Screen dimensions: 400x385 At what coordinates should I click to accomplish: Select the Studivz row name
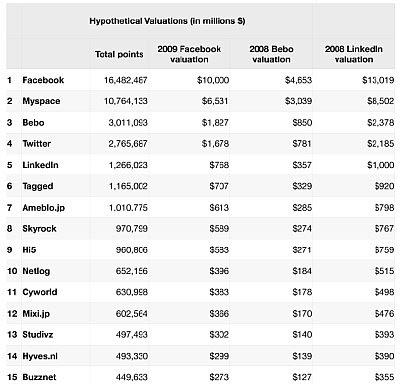38,334
